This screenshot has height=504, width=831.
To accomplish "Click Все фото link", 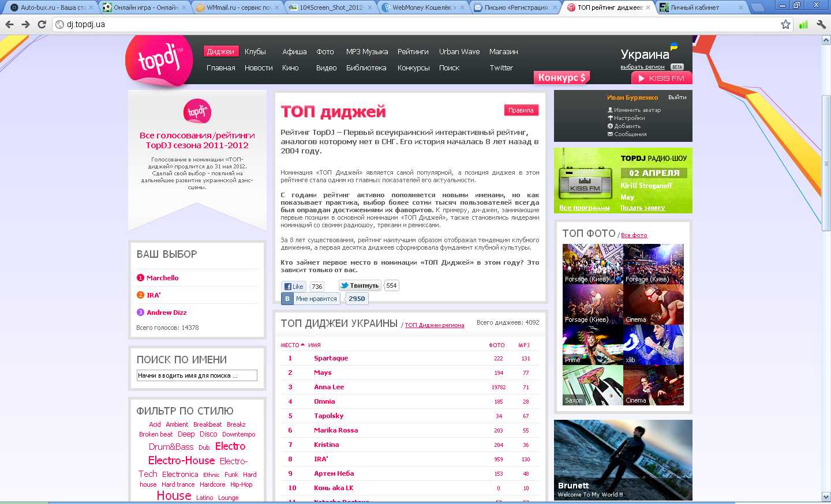I will pyautogui.click(x=634, y=235).
